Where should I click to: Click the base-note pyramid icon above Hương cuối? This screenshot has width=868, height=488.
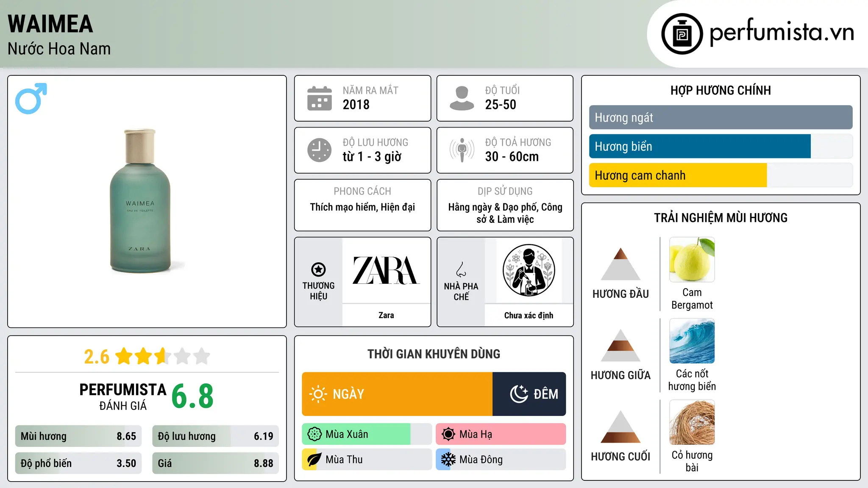tap(620, 427)
